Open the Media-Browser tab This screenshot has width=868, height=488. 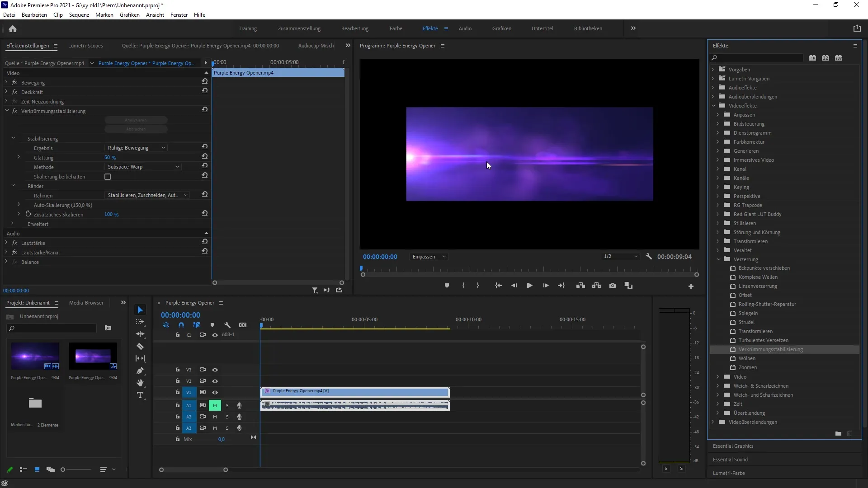point(86,303)
